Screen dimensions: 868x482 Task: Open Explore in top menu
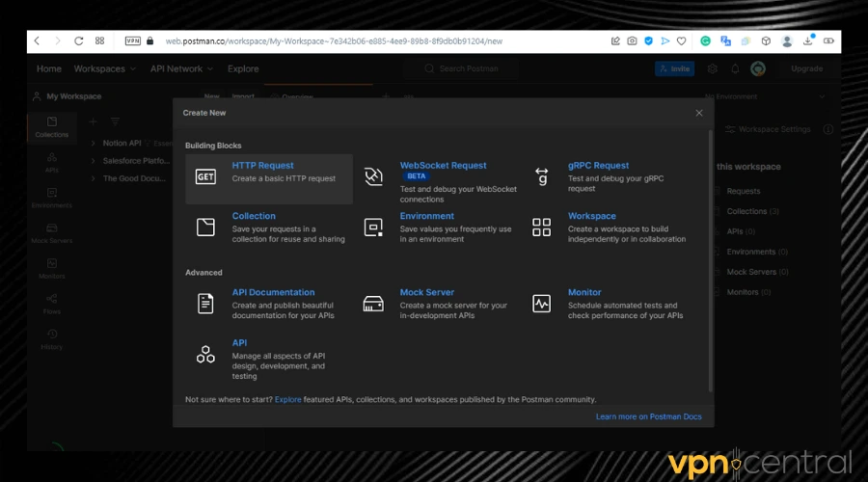(243, 68)
